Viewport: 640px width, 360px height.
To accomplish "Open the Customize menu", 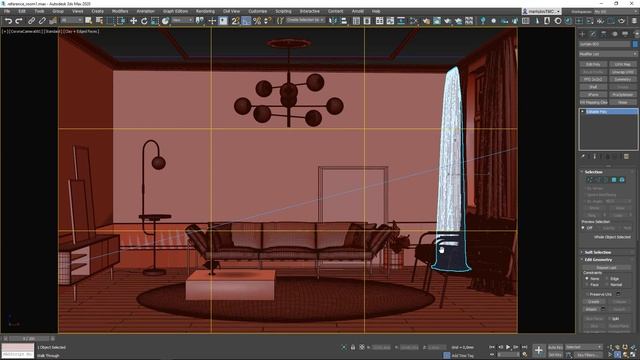I will click(258, 11).
